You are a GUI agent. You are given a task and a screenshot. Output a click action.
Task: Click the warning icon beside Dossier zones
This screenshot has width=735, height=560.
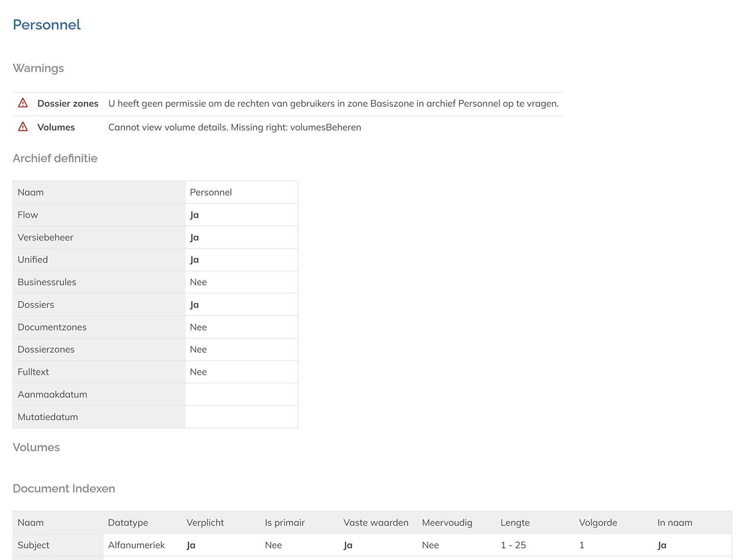23,103
